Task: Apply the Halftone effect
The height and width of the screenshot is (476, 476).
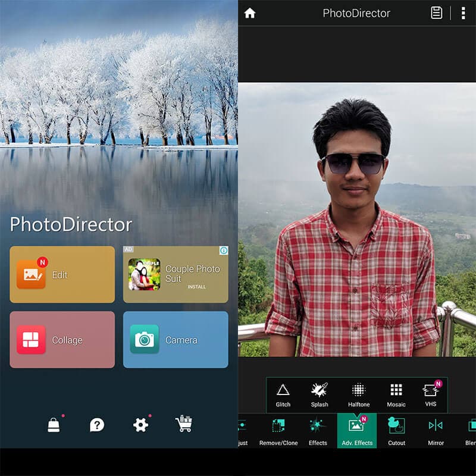Action: point(359,395)
